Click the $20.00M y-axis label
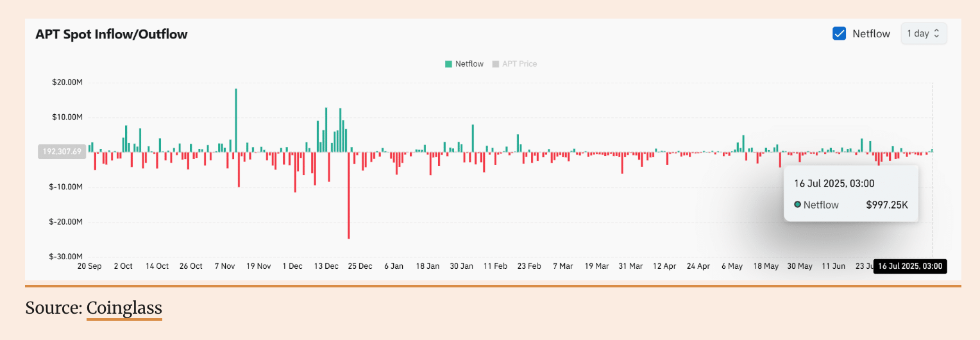This screenshot has height=340, width=980. pyautogui.click(x=67, y=83)
